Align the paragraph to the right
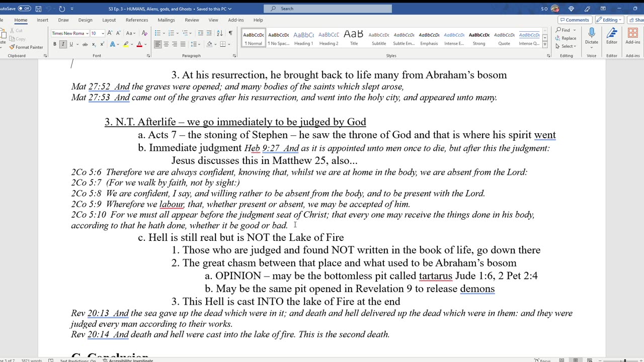 [175, 44]
